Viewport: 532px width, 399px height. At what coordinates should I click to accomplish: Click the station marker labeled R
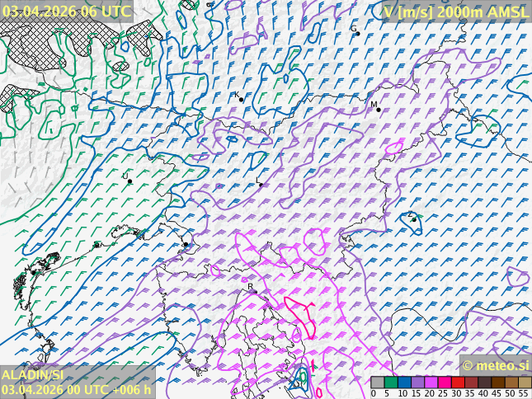point(255,292)
